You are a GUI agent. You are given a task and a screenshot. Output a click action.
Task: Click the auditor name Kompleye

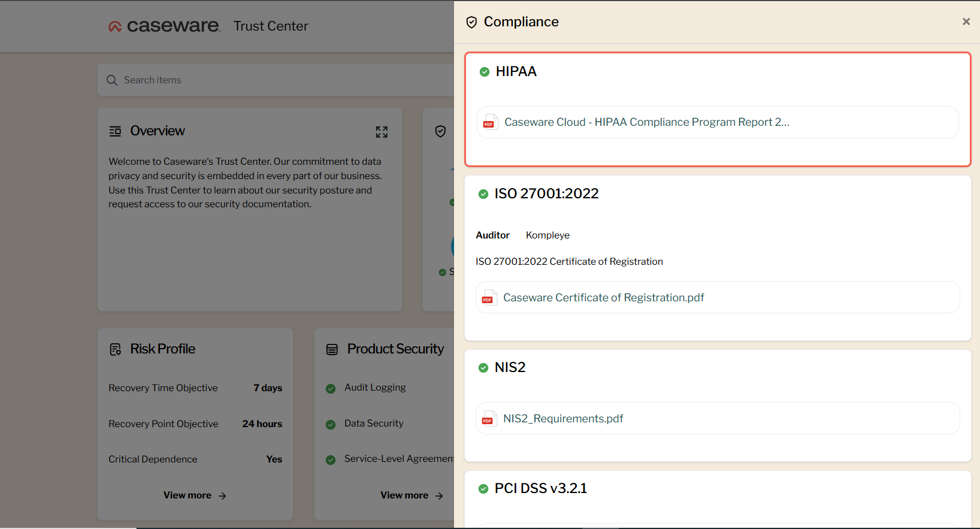[x=548, y=235]
